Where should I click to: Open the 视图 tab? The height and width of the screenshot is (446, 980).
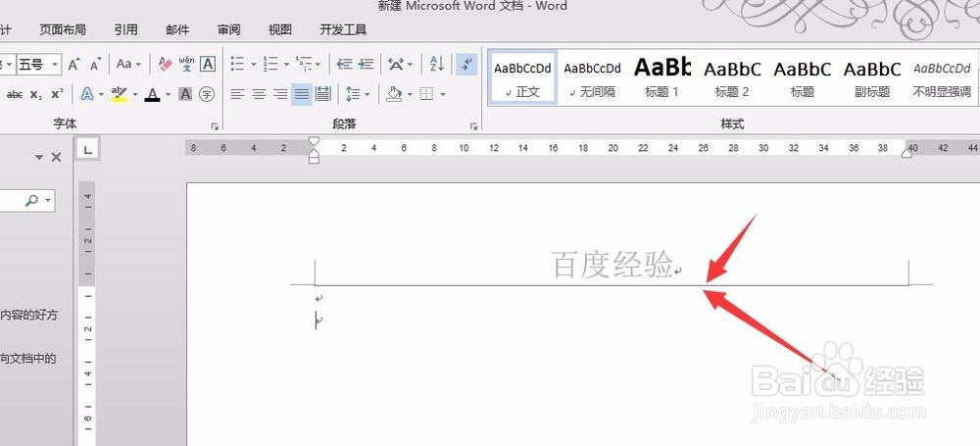click(280, 29)
